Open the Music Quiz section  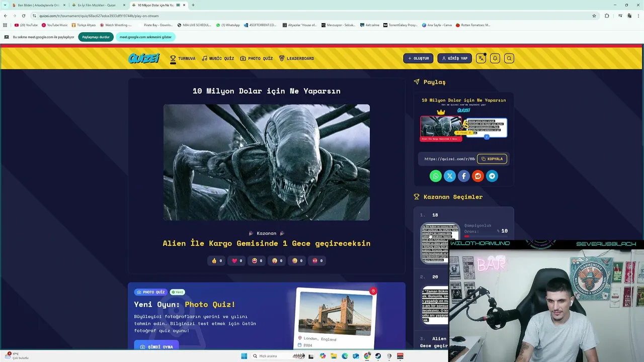(x=218, y=58)
